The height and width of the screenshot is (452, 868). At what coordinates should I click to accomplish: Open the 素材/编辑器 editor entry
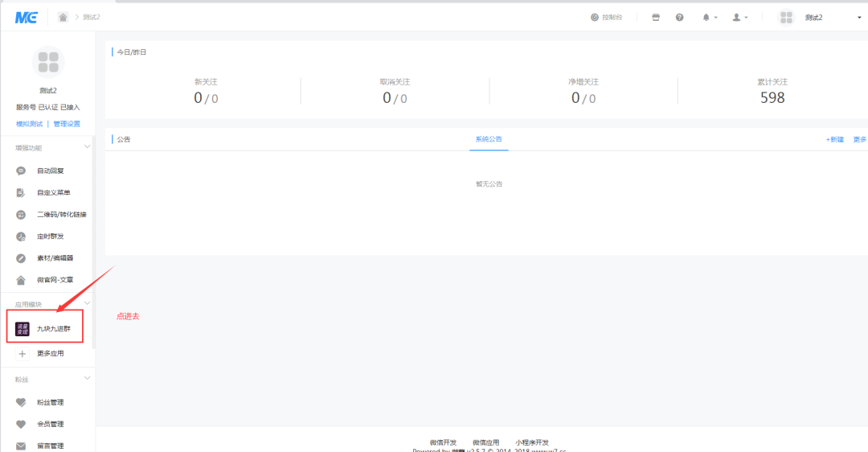55,258
